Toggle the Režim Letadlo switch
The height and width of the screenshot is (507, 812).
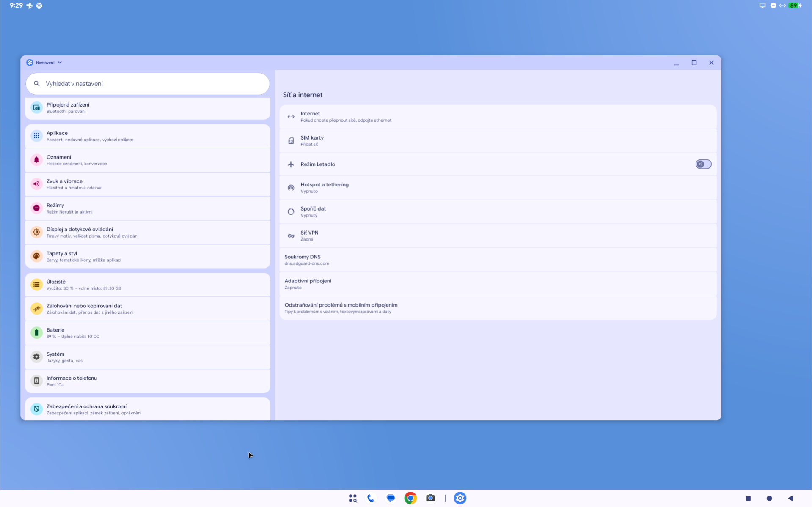(x=703, y=164)
